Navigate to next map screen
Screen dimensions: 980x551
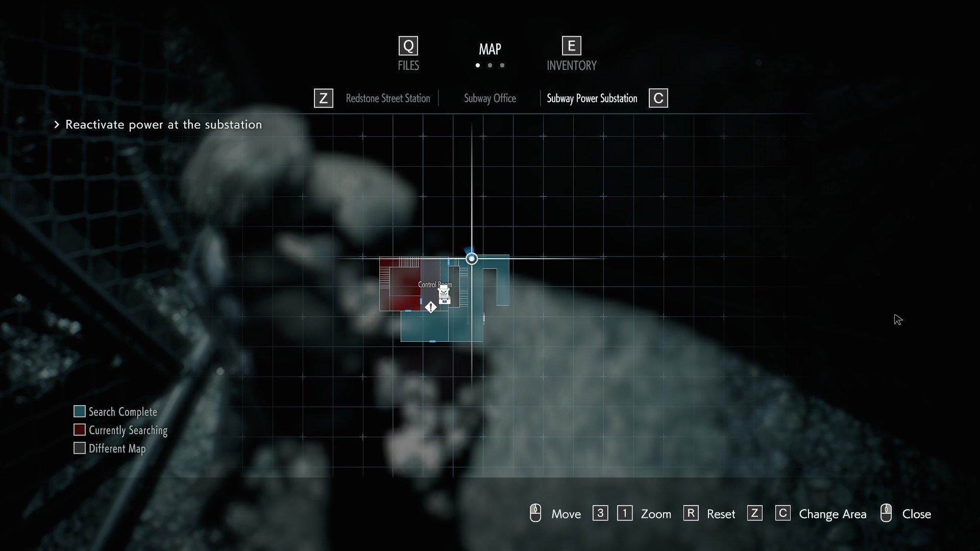coord(657,97)
